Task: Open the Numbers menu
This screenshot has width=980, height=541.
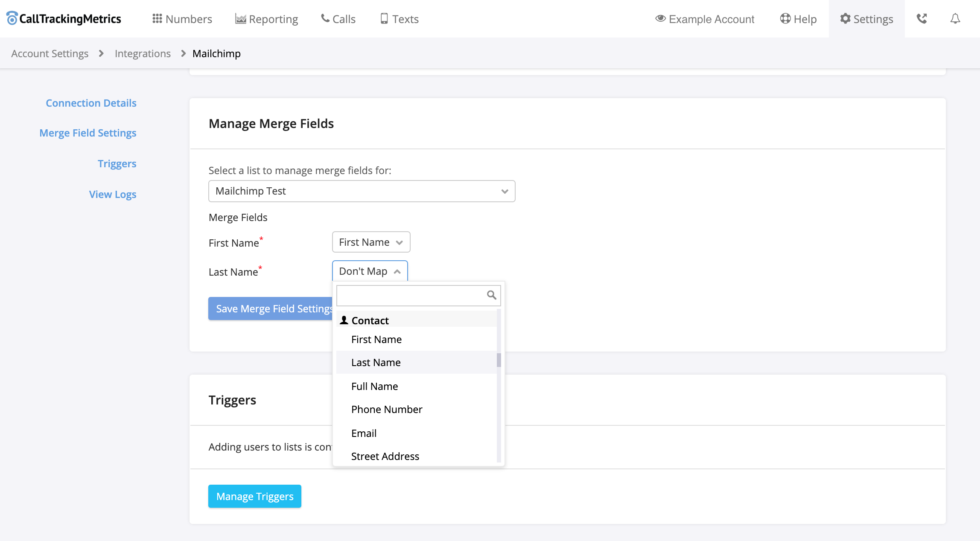Action: 182,19
